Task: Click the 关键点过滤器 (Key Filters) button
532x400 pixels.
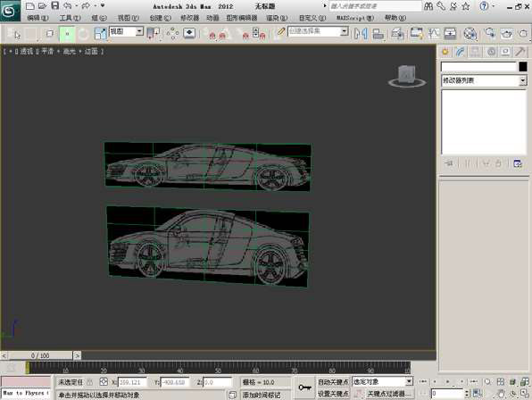Action: tap(389, 394)
